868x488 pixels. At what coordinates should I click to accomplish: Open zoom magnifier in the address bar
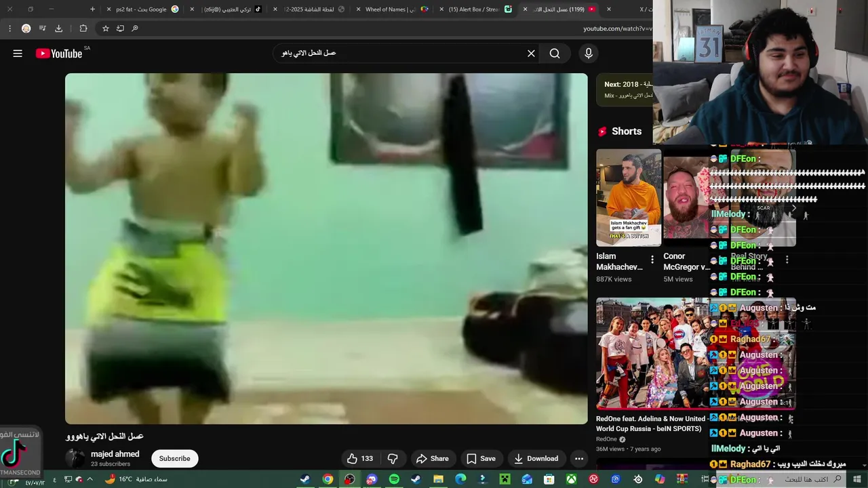point(134,28)
